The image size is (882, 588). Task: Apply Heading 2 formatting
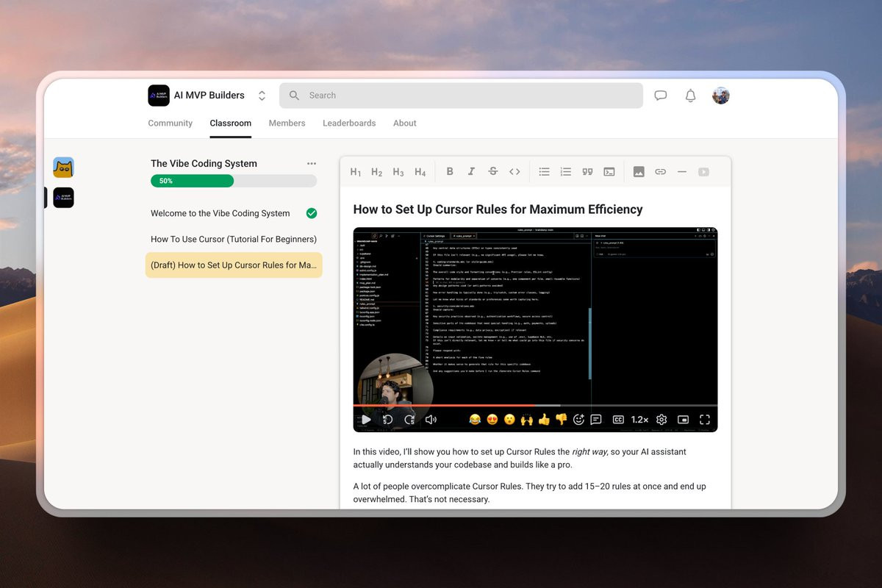(x=377, y=172)
